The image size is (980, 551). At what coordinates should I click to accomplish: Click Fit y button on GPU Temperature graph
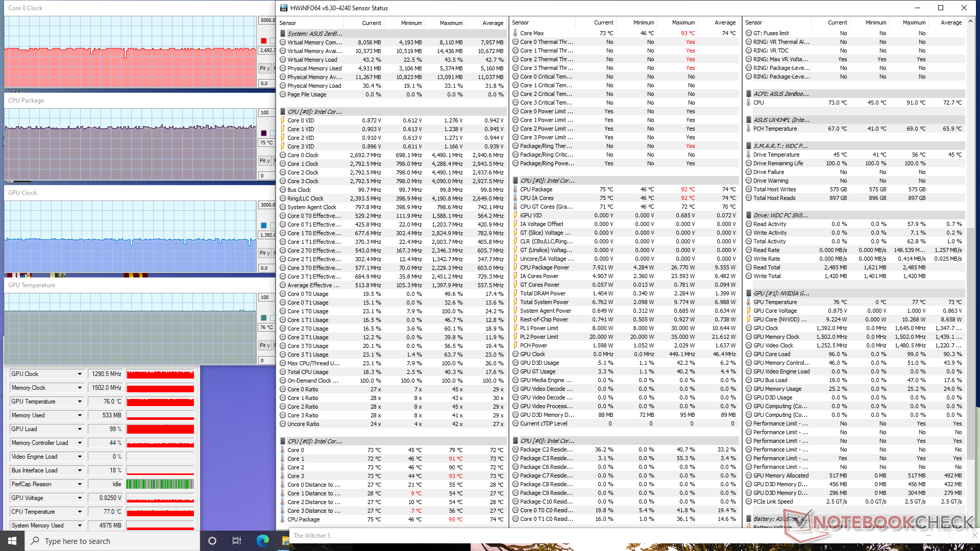tap(264, 345)
